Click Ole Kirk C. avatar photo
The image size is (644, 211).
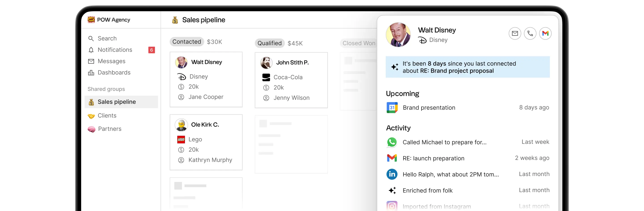point(181,125)
